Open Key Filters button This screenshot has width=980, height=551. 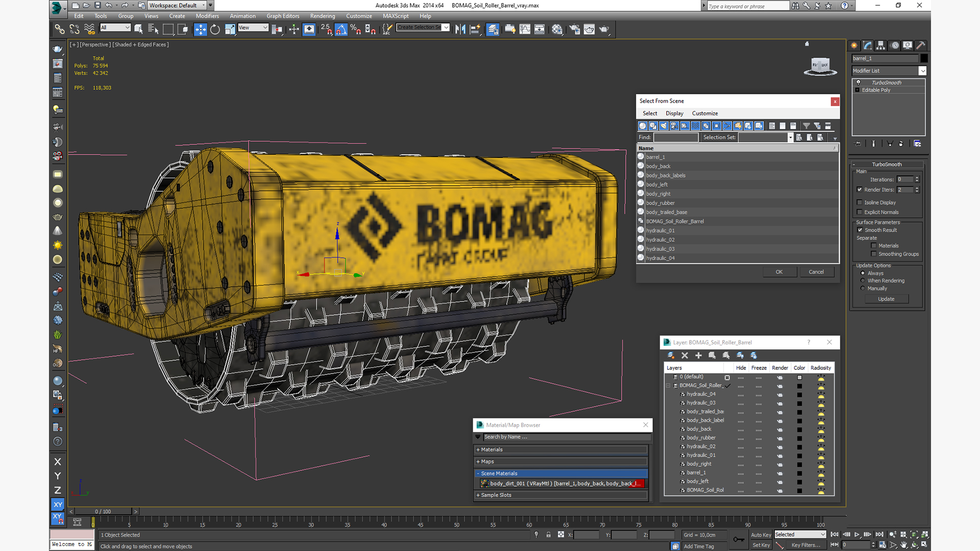(806, 545)
